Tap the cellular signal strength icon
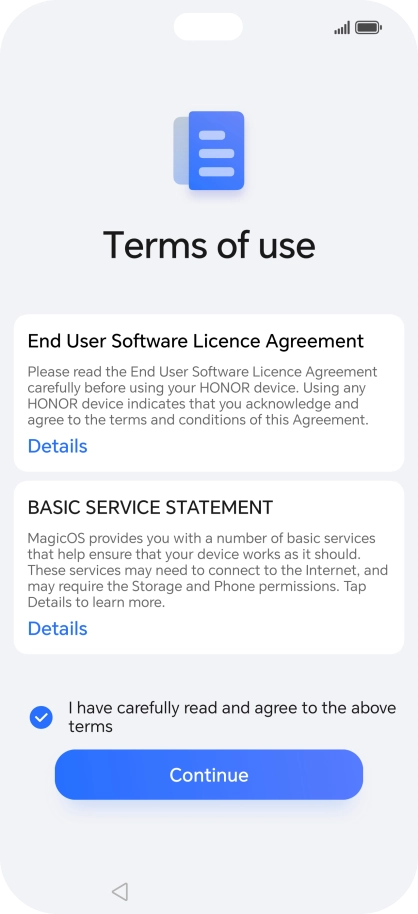This screenshot has height=914, width=418. pyautogui.click(x=342, y=27)
